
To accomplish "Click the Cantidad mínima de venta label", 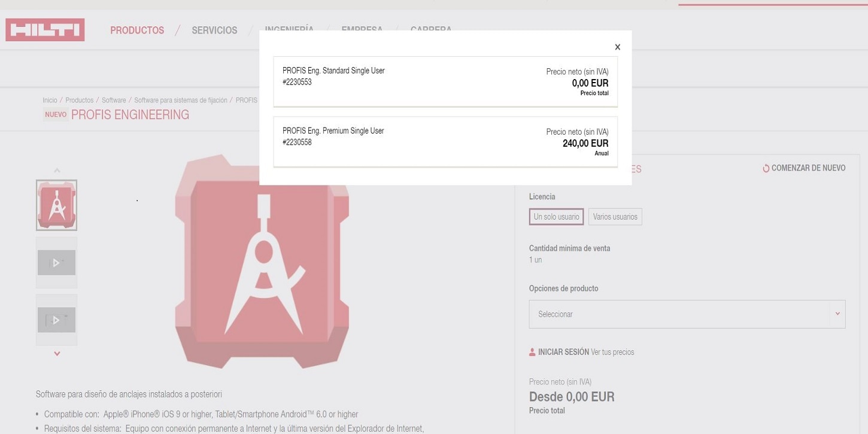I will click(569, 248).
